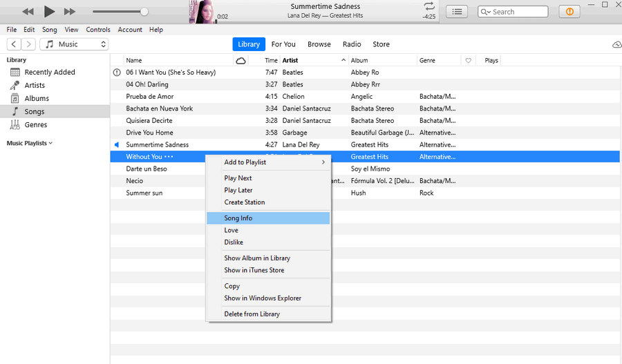
Task: Click the fast forward next track button
Action: (70, 12)
